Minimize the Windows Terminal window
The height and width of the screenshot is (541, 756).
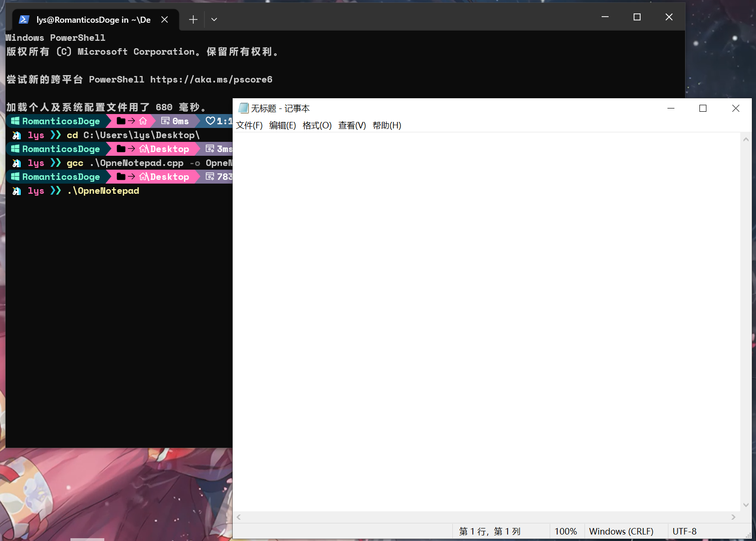click(605, 17)
